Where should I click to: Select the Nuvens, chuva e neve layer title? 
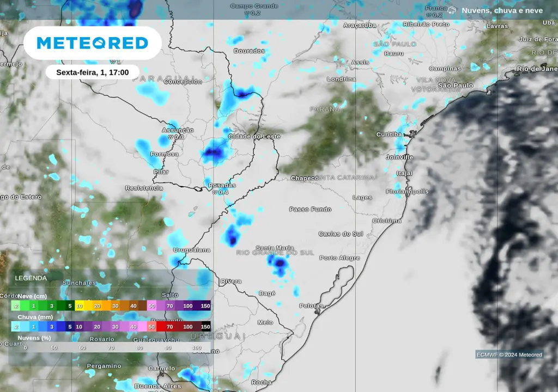(502, 11)
